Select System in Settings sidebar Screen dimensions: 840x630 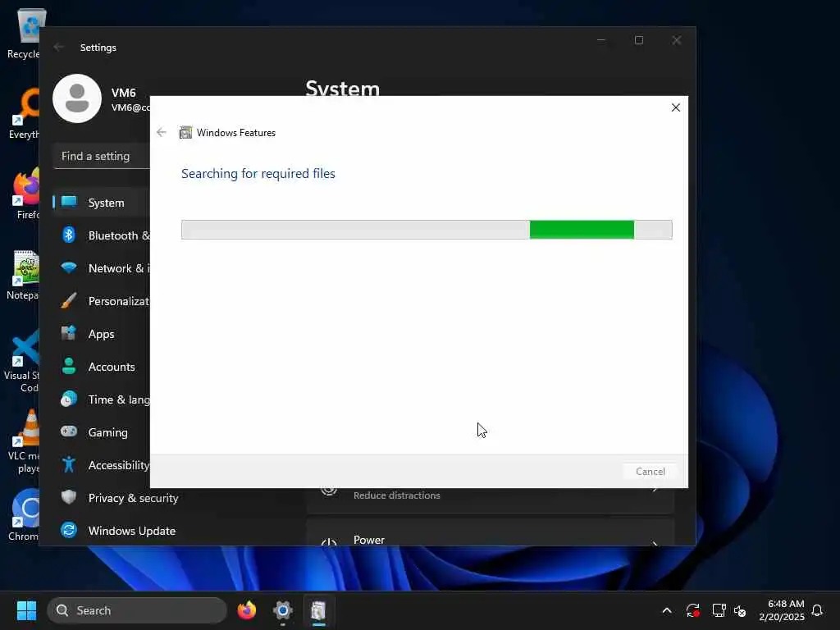coord(102,203)
